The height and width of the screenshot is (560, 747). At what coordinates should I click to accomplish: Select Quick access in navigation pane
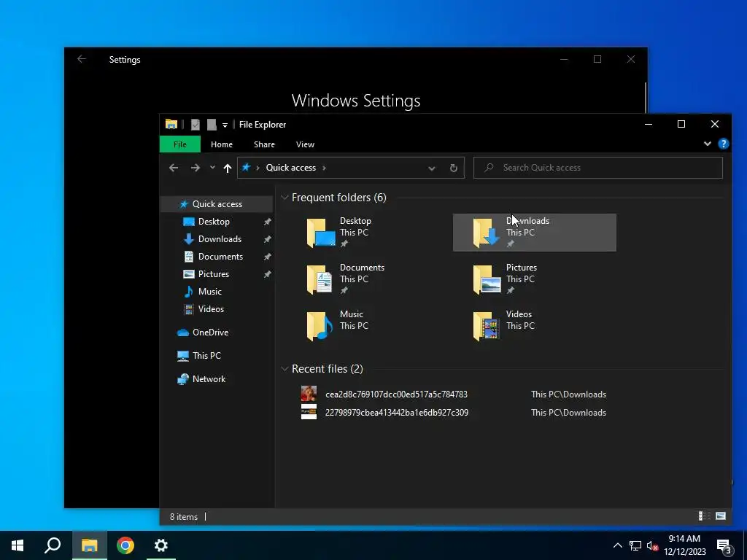coord(217,204)
